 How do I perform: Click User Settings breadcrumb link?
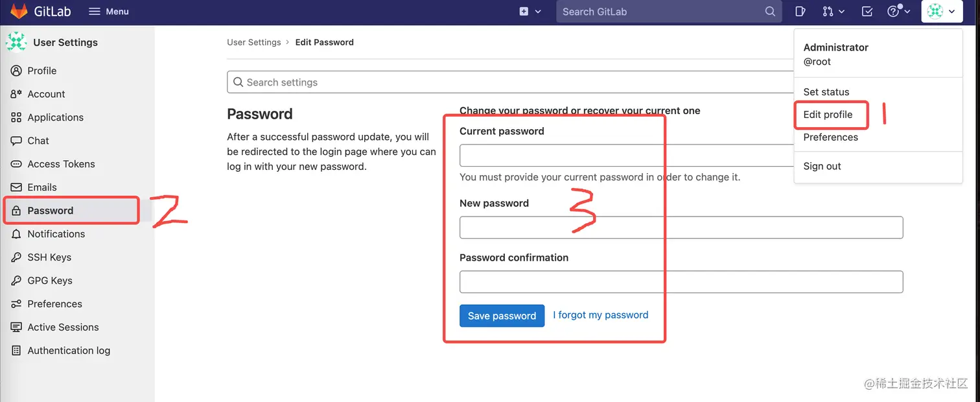[x=253, y=42]
